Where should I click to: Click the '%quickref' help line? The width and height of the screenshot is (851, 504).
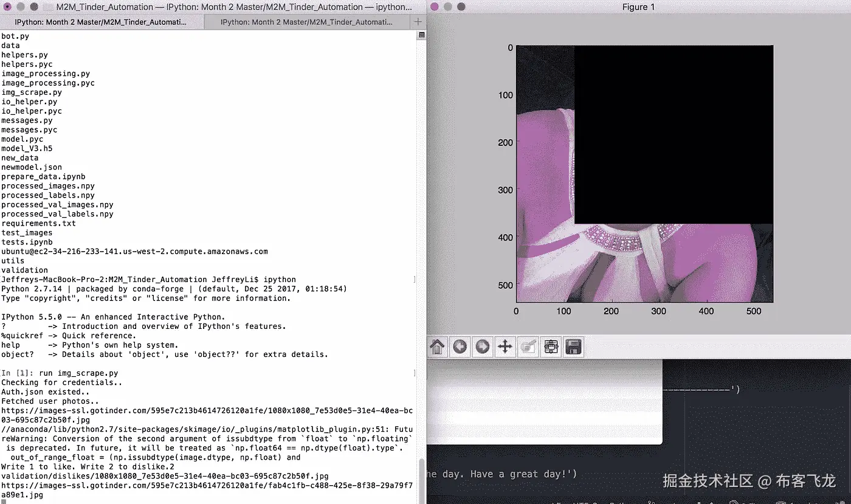[69, 336]
